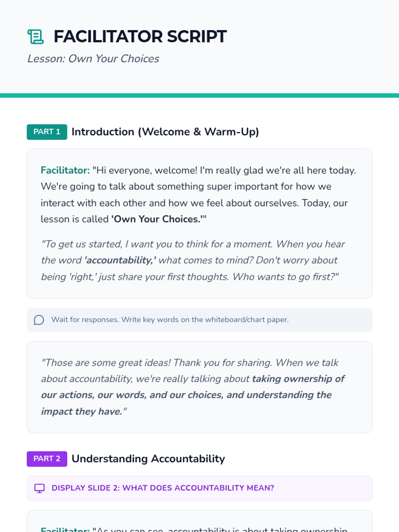
Task: Select the purple PART 2 badge
Action: (x=47, y=459)
